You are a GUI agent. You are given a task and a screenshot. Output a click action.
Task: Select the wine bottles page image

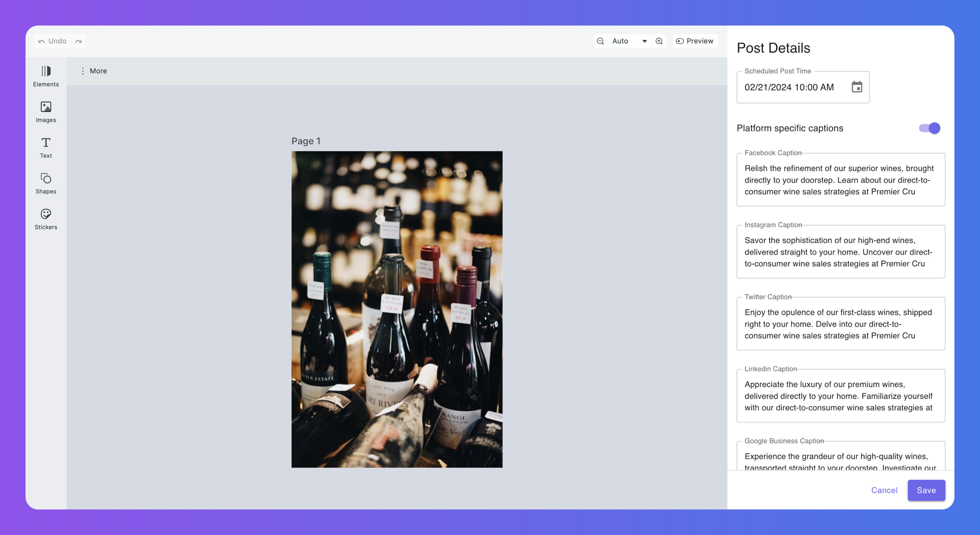coord(397,309)
